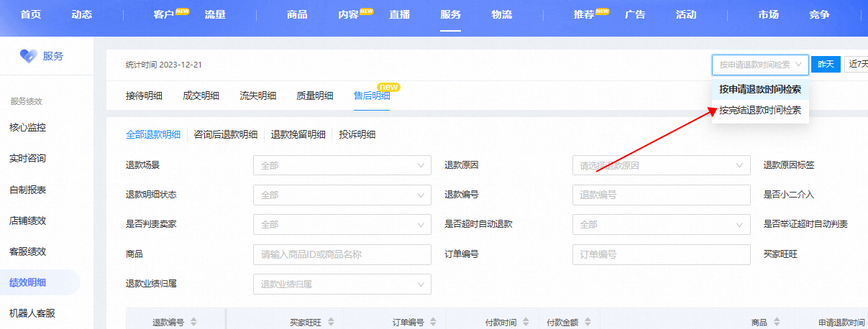The height and width of the screenshot is (329, 868).
Task: Click the heart logo beside 服务
Action: 28,56
